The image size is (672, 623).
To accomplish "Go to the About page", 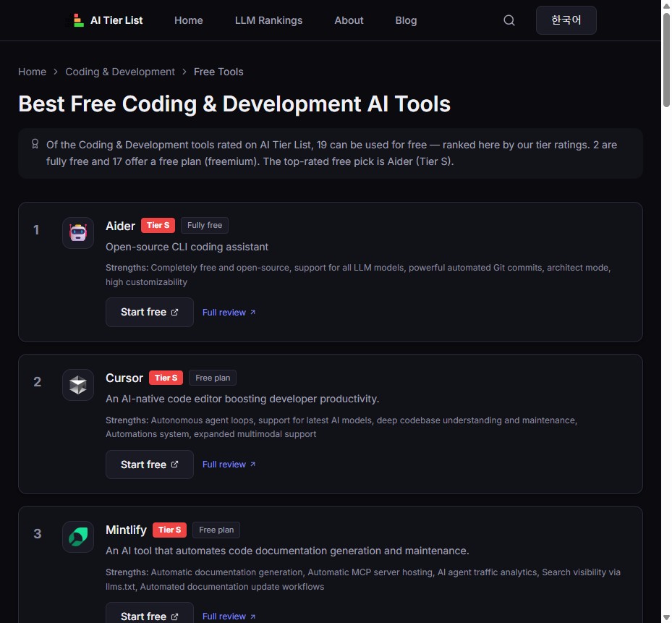I will coord(349,20).
